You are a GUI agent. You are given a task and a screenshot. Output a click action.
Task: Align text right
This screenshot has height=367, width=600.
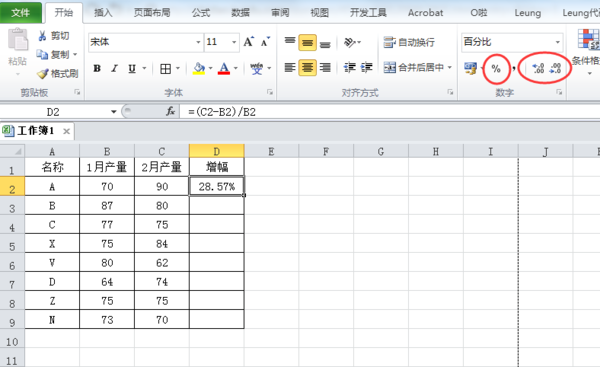[x=325, y=68]
